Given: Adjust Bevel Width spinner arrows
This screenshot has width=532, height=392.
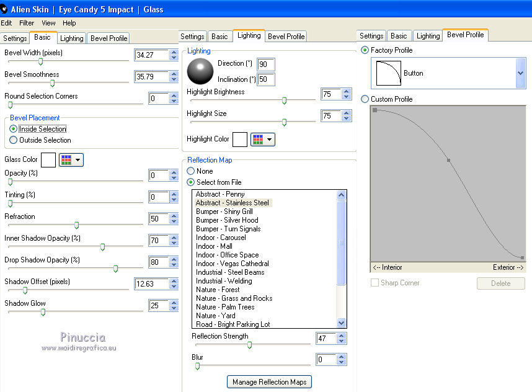Looking at the screenshot, I should click(x=174, y=55).
